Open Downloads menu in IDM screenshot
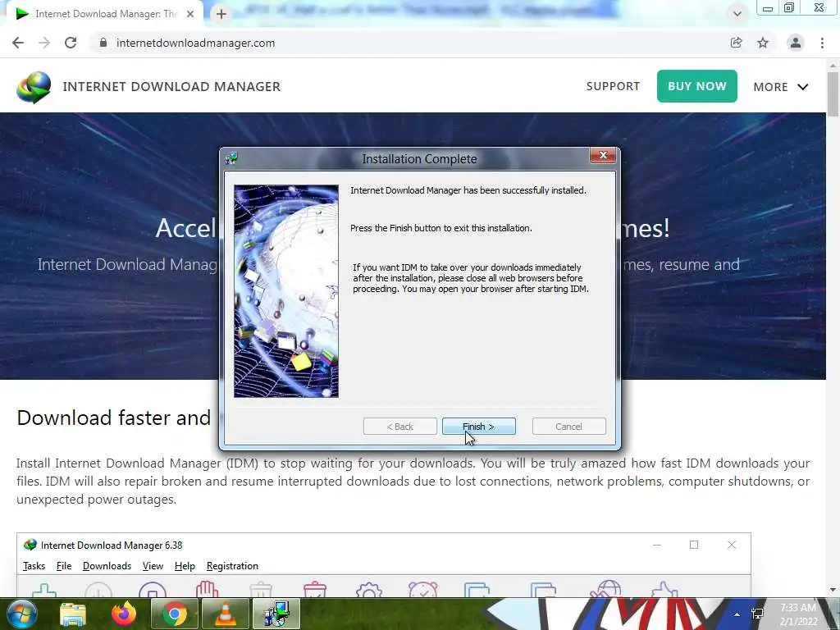840x630 pixels. [107, 566]
